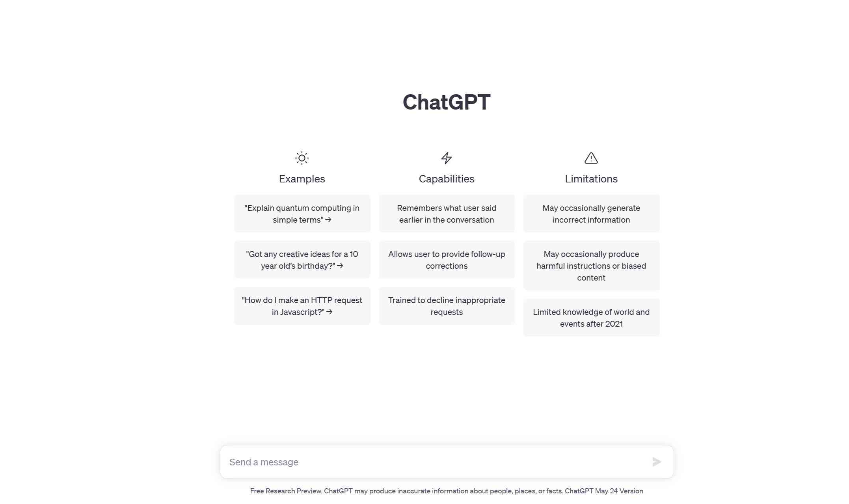Click the 'How do I make an HTTP request in Javascript?' prompt
This screenshot has height=504, width=849.
click(302, 306)
